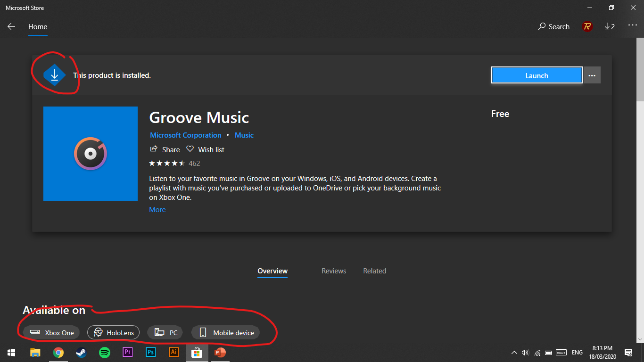
Task: Select the HoloLens platform chip
Action: click(114, 333)
